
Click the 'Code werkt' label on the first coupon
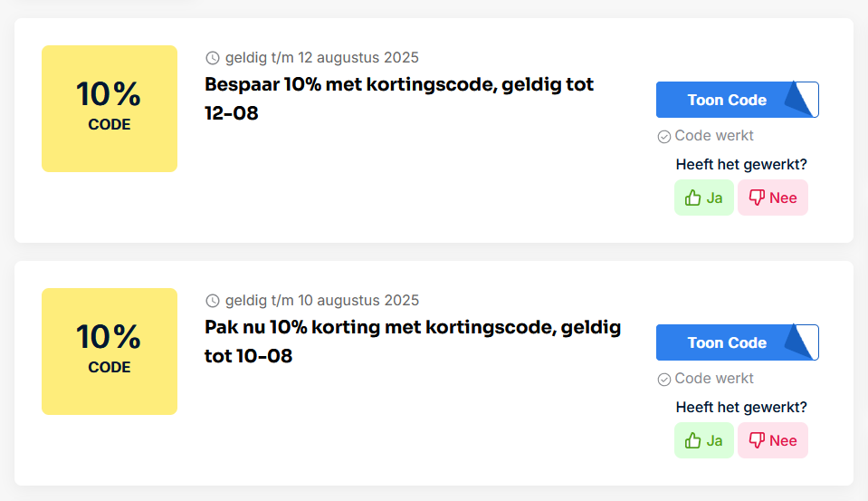click(x=714, y=136)
